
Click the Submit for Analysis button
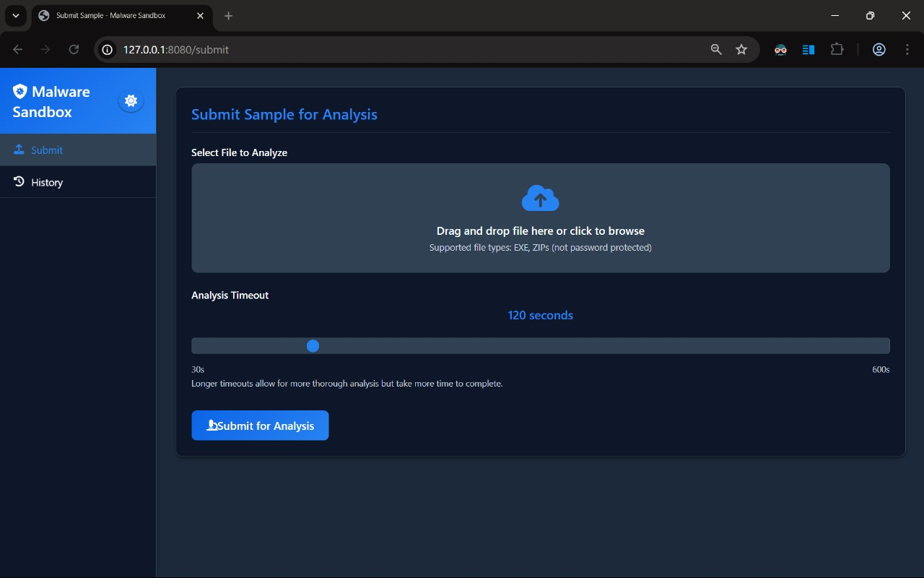pyautogui.click(x=260, y=426)
